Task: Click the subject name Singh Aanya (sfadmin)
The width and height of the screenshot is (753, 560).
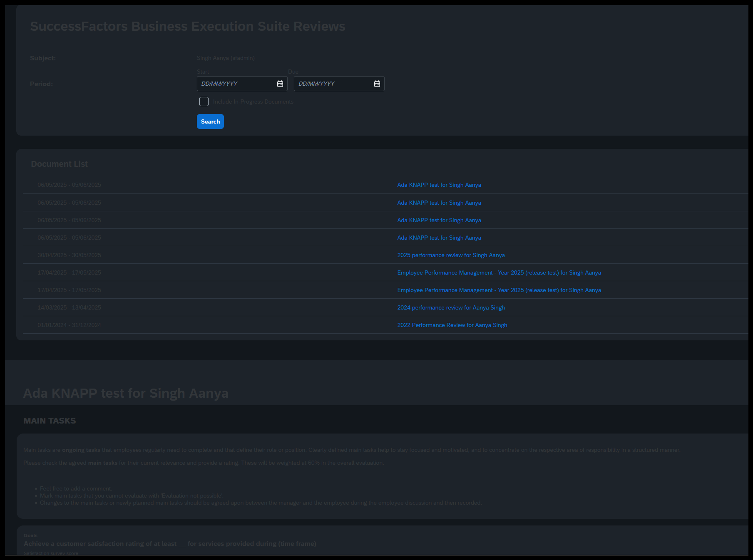Action: point(226,58)
